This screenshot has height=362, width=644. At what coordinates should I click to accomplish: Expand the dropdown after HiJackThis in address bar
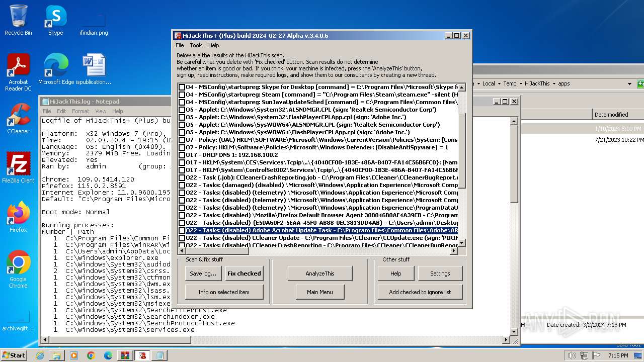[x=554, y=84]
